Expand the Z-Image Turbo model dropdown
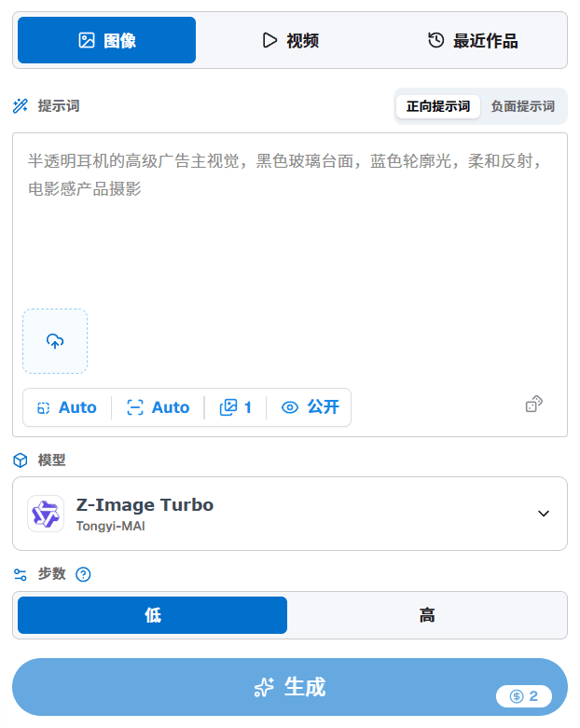Viewport: 580px width, 728px height. pyautogui.click(x=290, y=514)
